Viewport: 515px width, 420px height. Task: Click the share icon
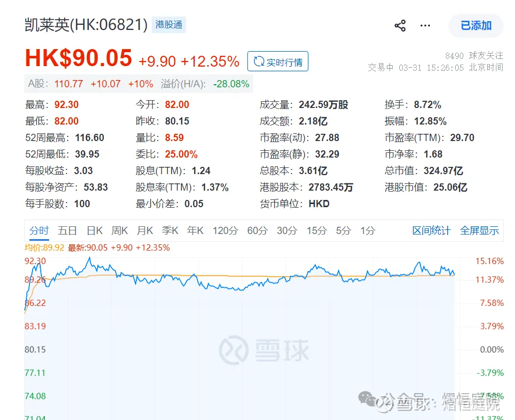click(x=400, y=26)
